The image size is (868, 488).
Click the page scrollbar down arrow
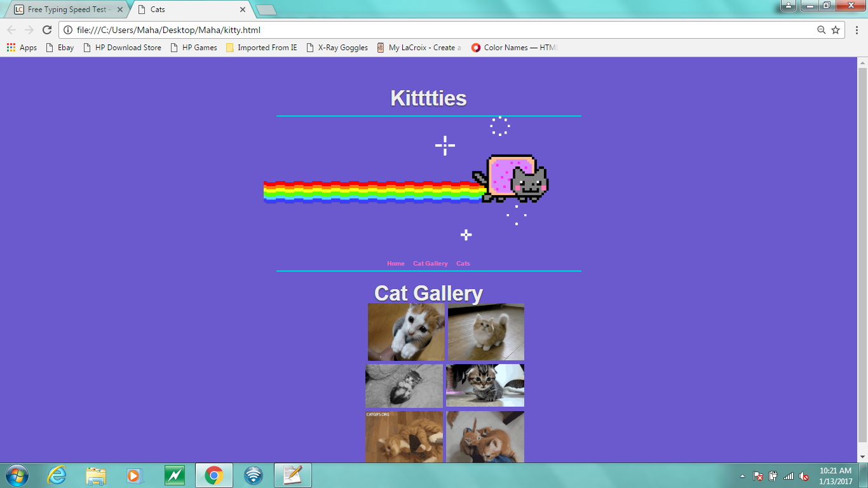(x=862, y=457)
